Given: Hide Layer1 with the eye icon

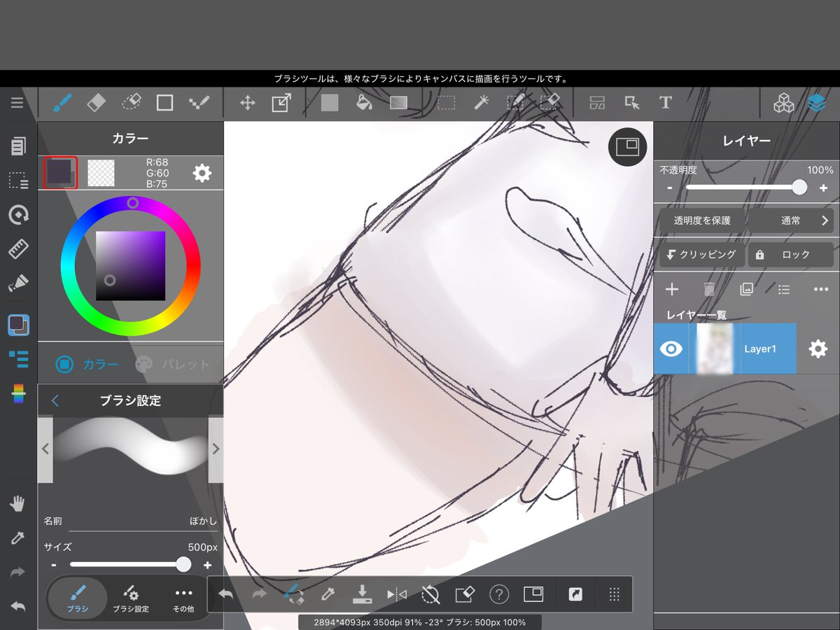Looking at the screenshot, I should [x=671, y=349].
